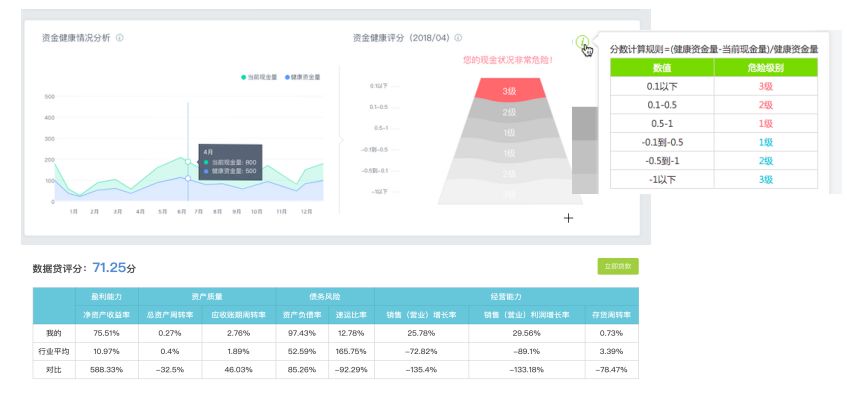
Task: Click the green circled info icon for the scoring rules
Action: pos(582,41)
